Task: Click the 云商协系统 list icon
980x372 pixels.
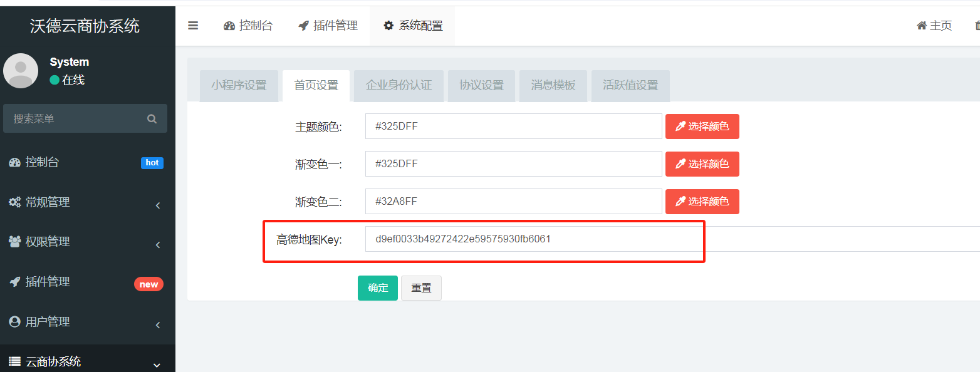Action: coord(14,361)
